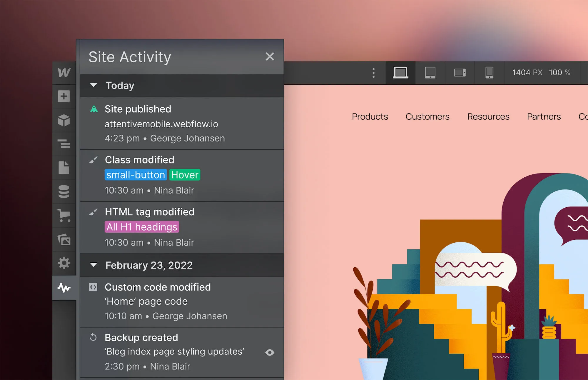Collapse the Today activity section
Screen dimensions: 588x380
click(93, 85)
